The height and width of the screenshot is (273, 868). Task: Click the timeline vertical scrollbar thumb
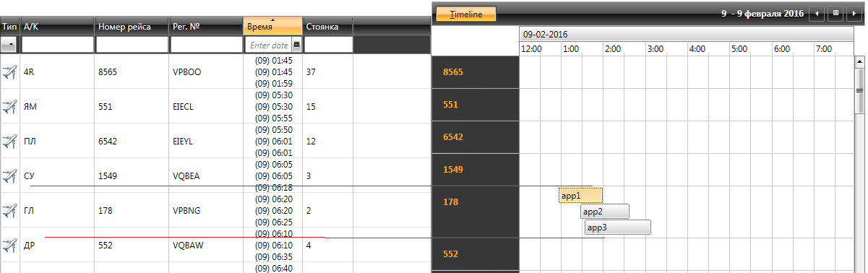click(860, 91)
